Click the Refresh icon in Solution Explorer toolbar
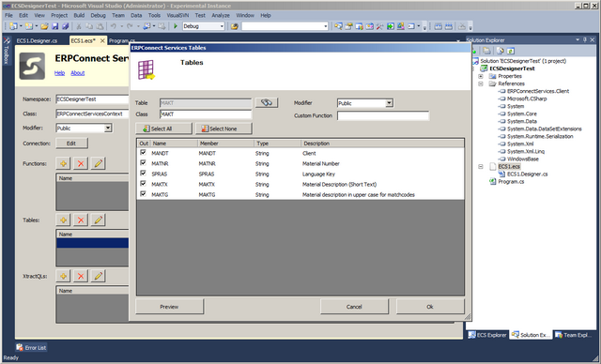 click(510, 51)
